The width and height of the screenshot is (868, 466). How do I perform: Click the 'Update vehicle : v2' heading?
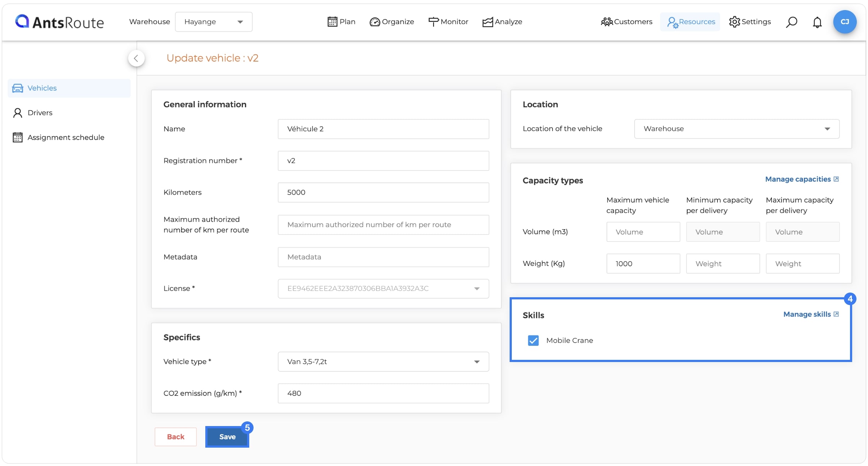[212, 58]
